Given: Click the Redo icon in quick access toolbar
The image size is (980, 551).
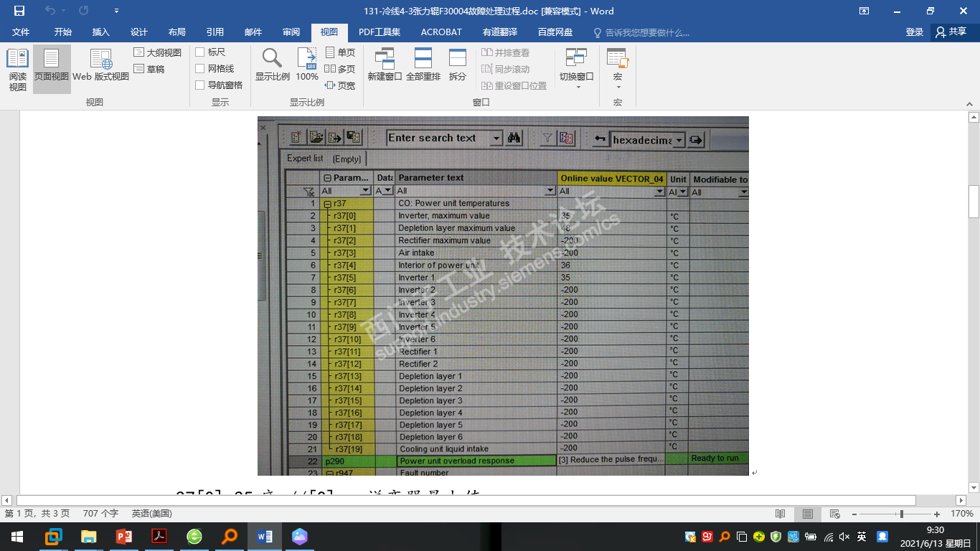Looking at the screenshot, I should pyautogui.click(x=84, y=11).
